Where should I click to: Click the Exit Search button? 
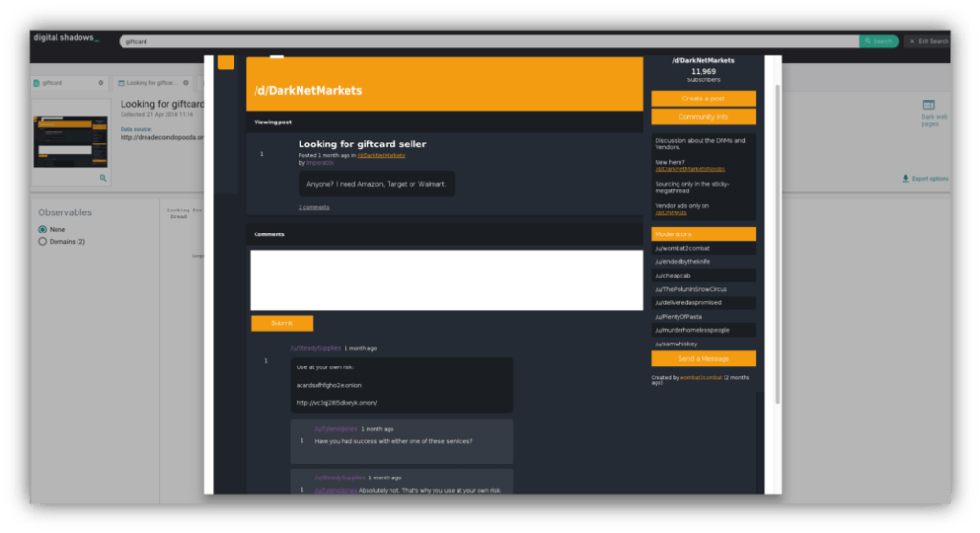point(928,41)
